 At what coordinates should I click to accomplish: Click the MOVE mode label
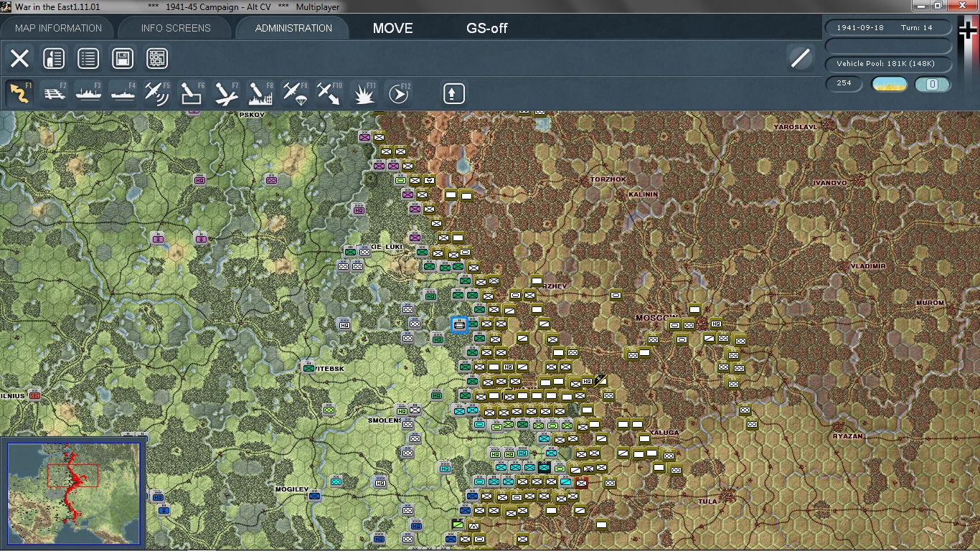coord(392,29)
